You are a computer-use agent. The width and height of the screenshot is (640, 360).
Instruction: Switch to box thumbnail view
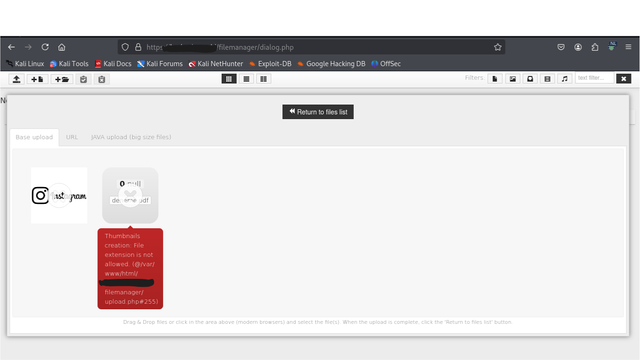(229, 79)
